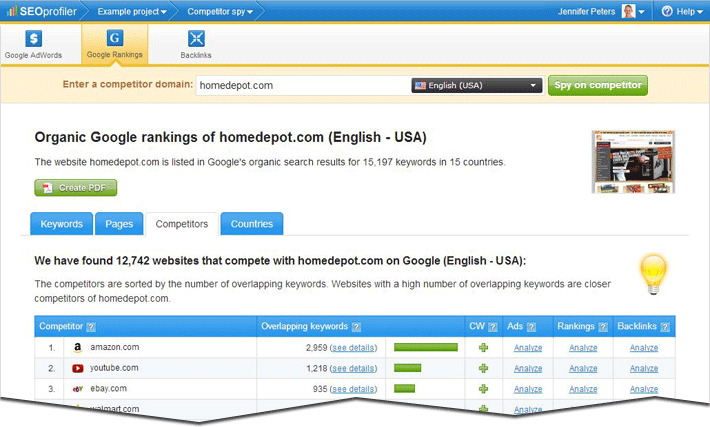The height and width of the screenshot is (427, 710).
Task: Click the help icon next to Ads column
Action: pyautogui.click(x=532, y=327)
